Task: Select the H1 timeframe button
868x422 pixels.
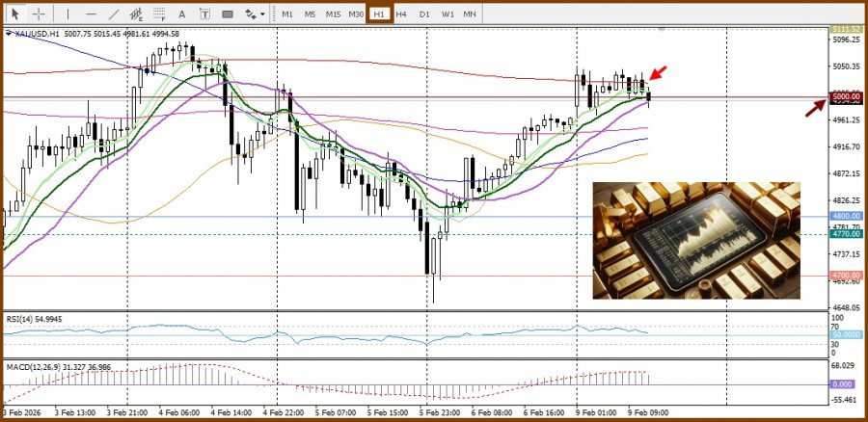Action: coord(379,13)
